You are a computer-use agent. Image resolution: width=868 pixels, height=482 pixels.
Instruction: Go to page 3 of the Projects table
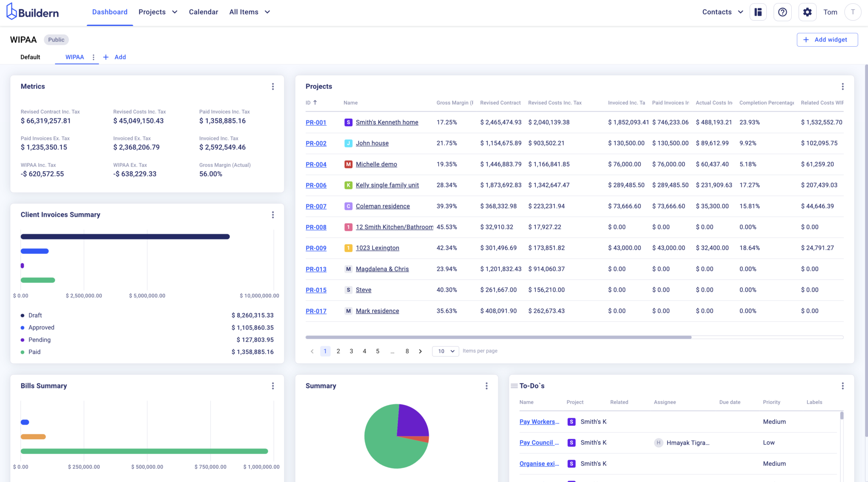351,351
